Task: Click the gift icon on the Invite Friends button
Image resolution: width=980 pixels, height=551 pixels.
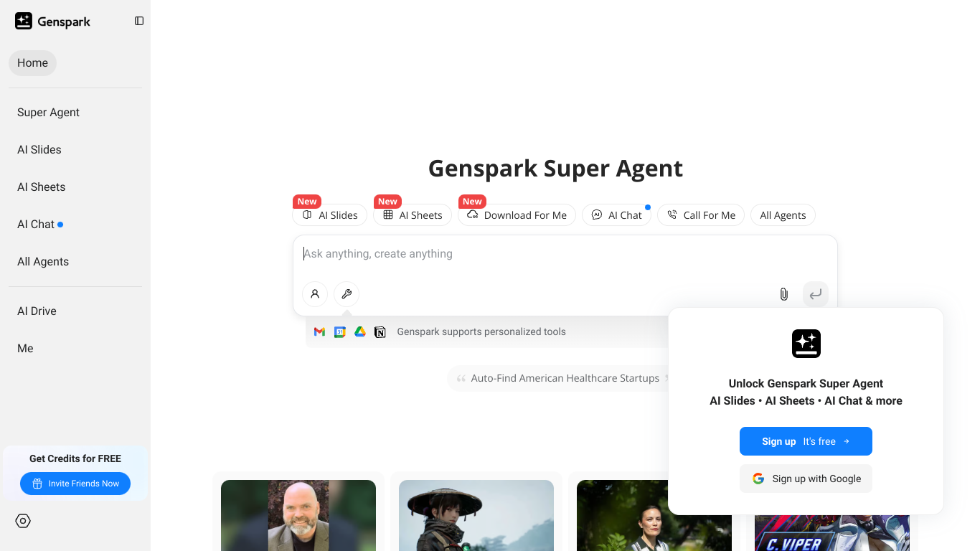Action: coord(37,484)
